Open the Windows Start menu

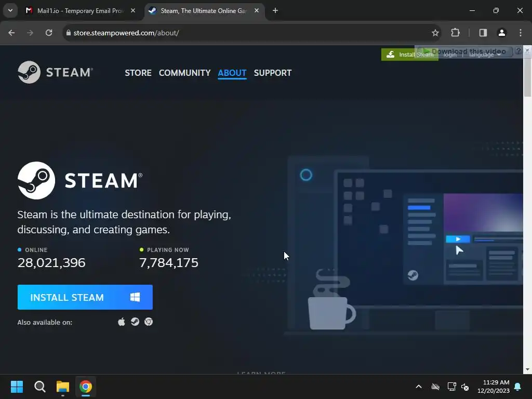click(x=17, y=387)
